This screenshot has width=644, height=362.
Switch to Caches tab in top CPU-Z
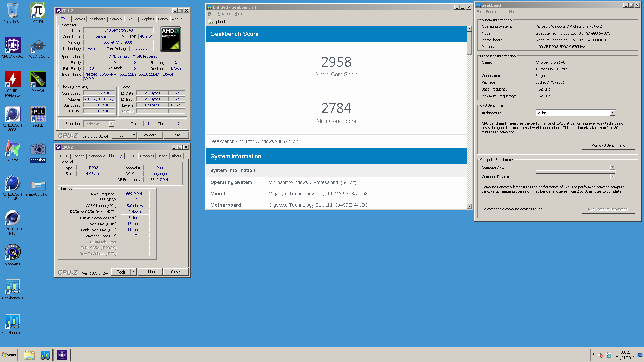[79, 19]
